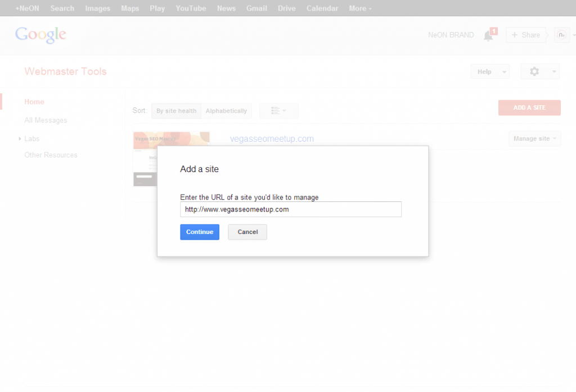Select Home in the sidebar
The image size is (576, 392).
tap(34, 102)
